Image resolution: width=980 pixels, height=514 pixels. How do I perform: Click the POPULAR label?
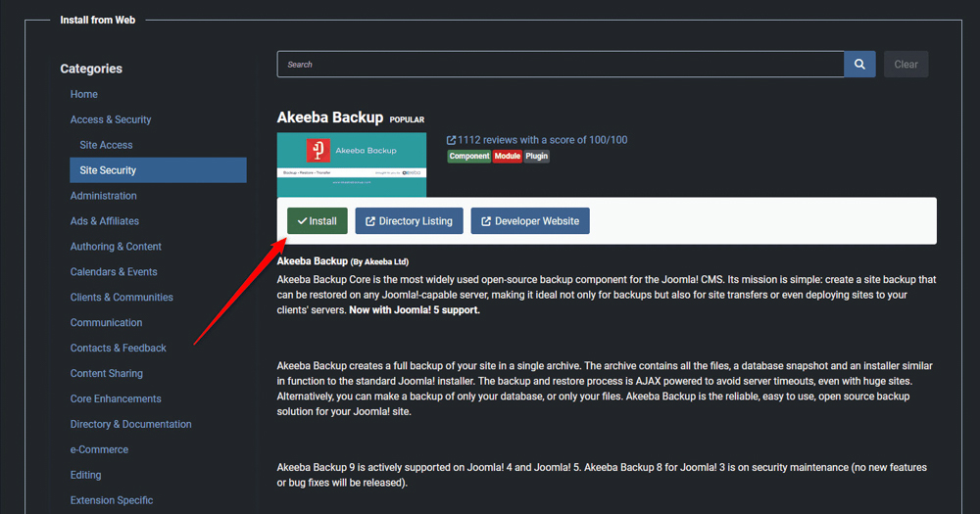coord(407,119)
